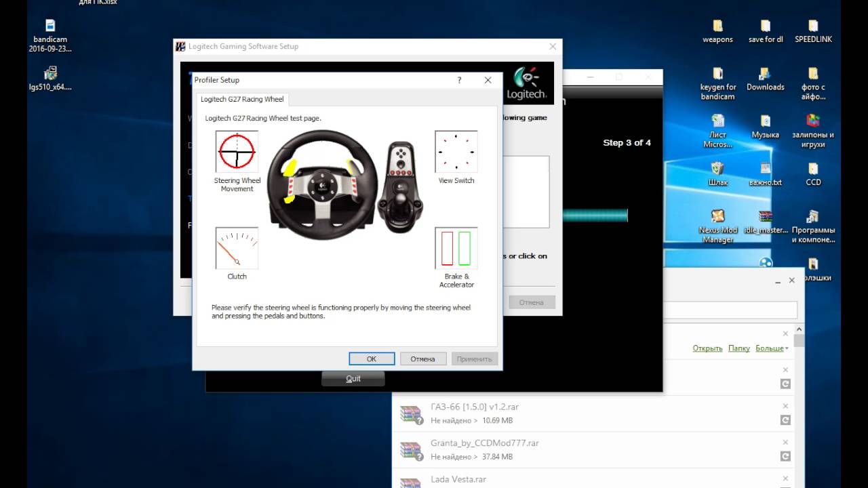Open the lgs510_x64 installer icon on desktop

pos(50,79)
